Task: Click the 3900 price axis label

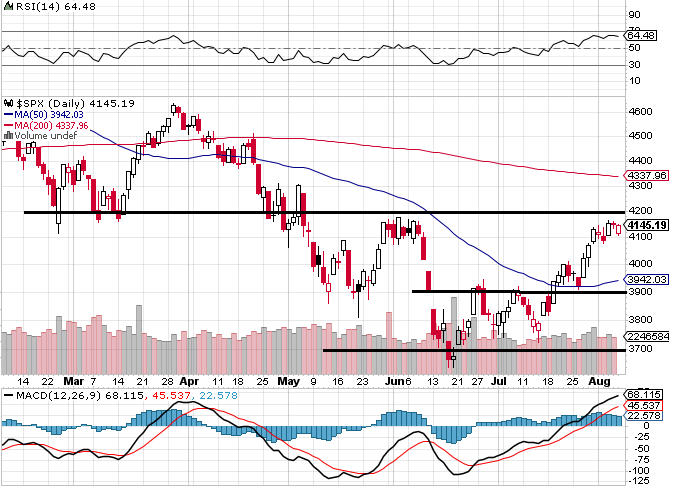Action: pyautogui.click(x=640, y=292)
